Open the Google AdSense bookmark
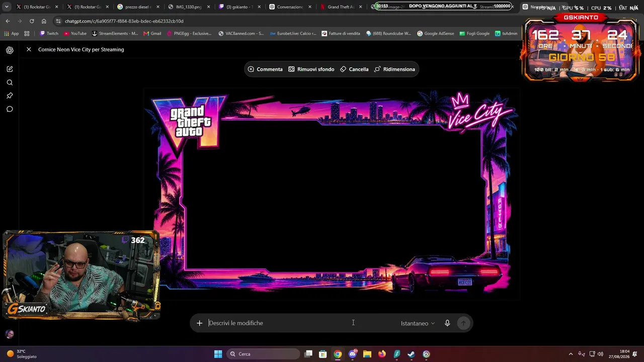The width and height of the screenshot is (644, 362). pos(436,34)
